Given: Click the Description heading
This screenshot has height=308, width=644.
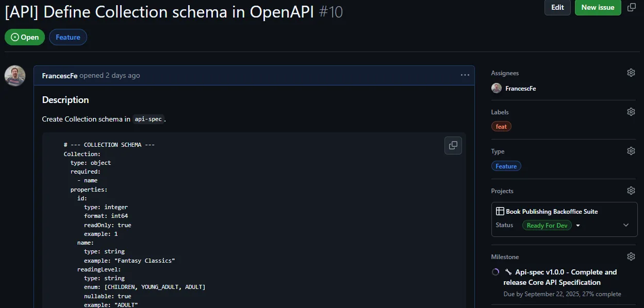Looking at the screenshot, I should coord(65,100).
